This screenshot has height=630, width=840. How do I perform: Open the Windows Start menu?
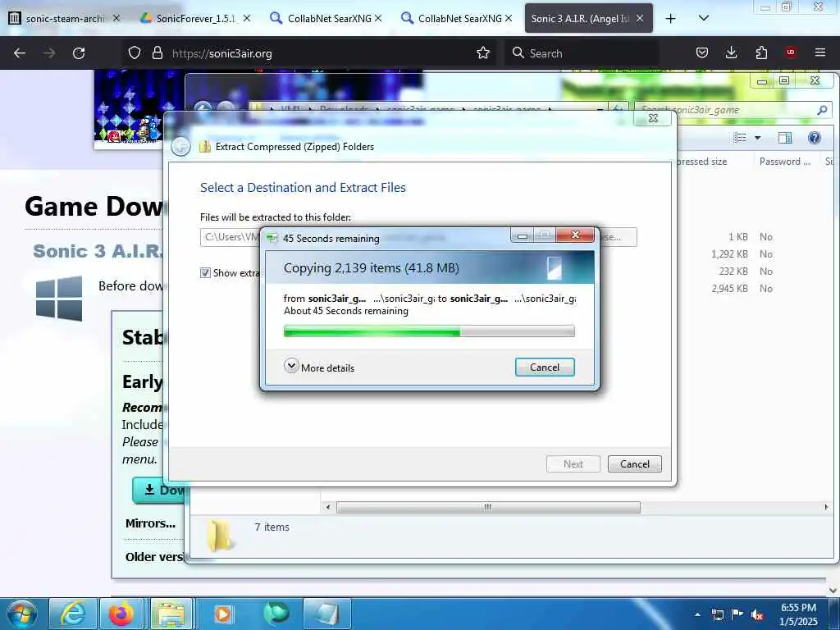click(x=22, y=614)
